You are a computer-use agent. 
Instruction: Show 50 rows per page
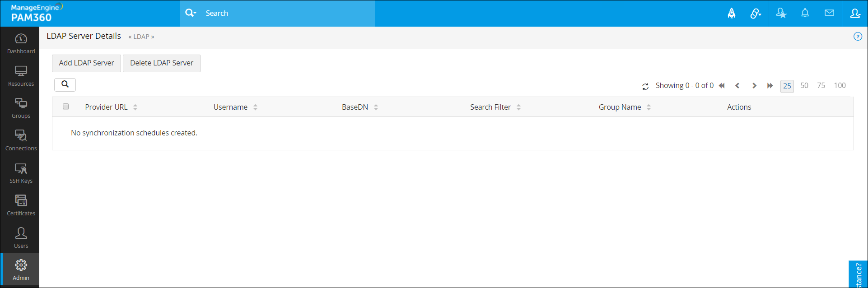(804, 85)
